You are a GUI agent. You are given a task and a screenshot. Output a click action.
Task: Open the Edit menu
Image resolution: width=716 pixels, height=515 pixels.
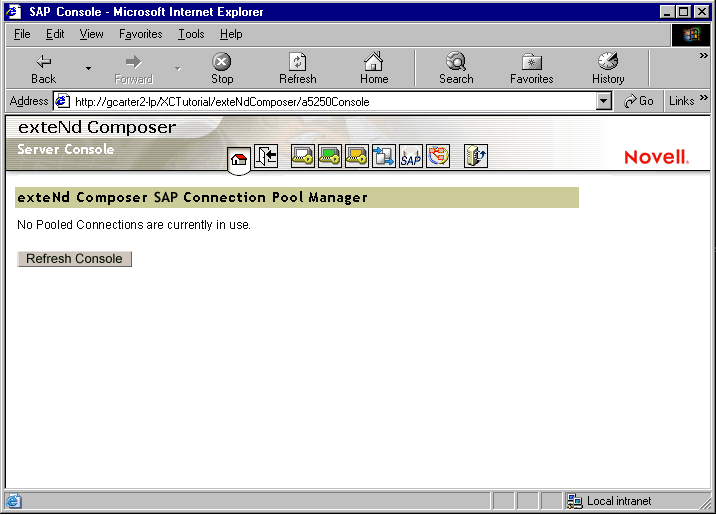(55, 34)
